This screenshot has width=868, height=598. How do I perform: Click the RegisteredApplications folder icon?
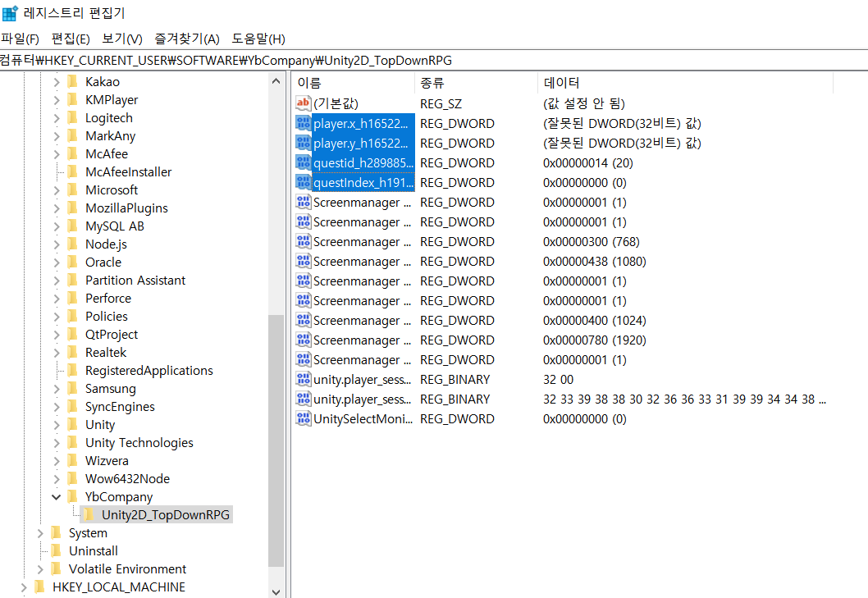coord(72,371)
